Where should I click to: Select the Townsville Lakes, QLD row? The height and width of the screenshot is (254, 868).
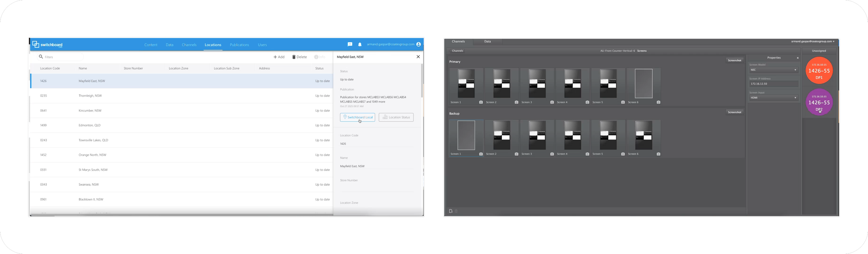point(181,140)
